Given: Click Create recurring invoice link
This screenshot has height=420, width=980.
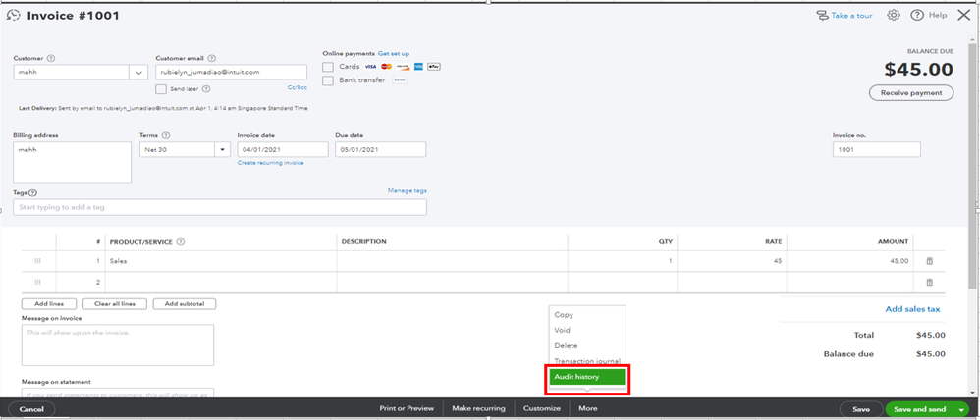Looking at the screenshot, I should [271, 163].
